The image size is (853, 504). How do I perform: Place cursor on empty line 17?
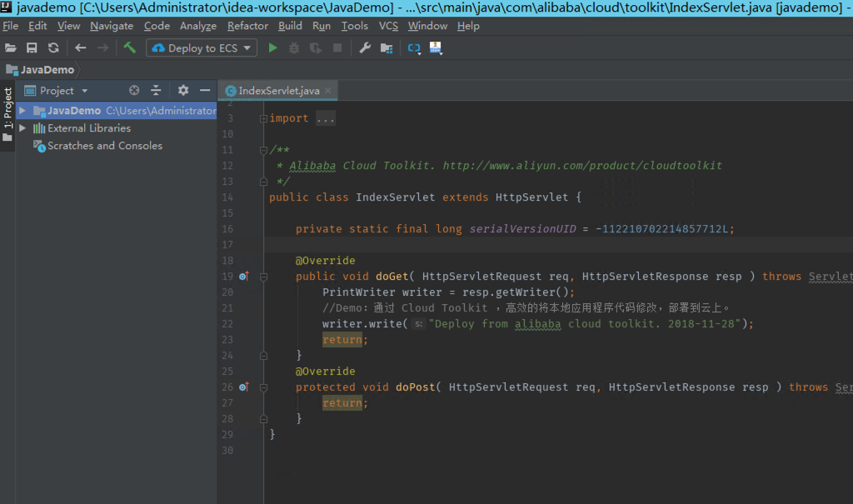(x=558, y=244)
